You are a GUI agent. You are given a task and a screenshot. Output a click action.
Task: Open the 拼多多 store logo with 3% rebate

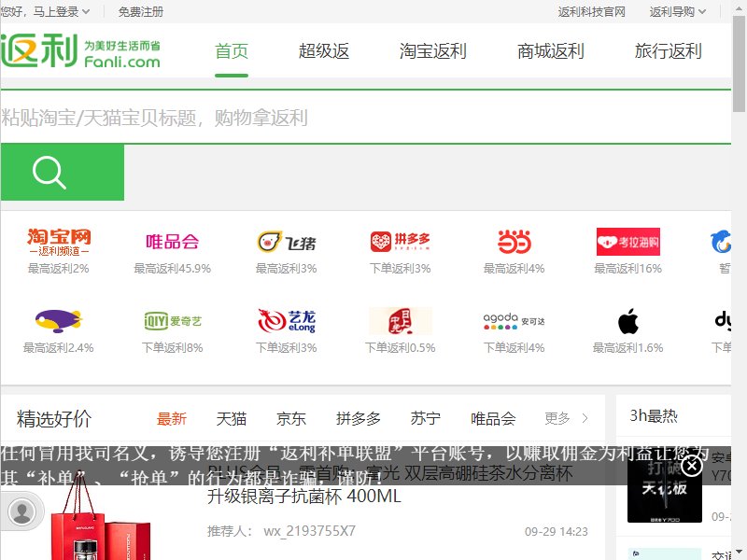coord(401,242)
